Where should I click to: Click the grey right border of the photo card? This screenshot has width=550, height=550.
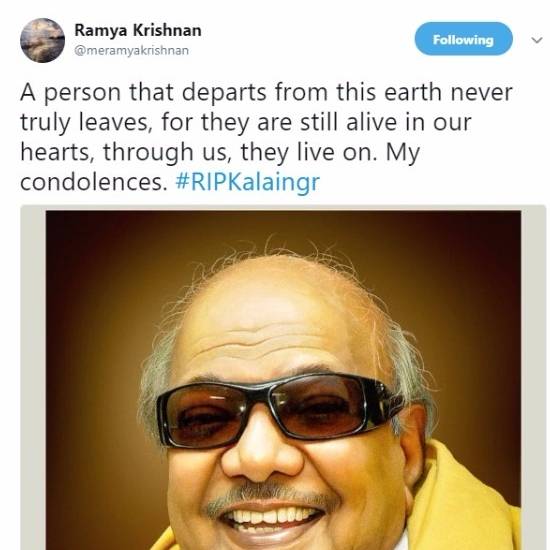click(x=534, y=378)
